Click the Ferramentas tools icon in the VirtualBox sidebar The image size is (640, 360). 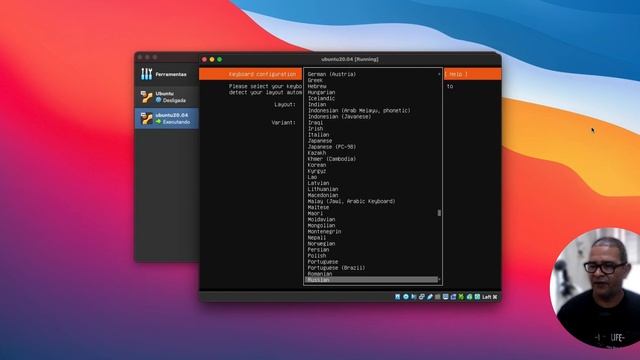[147, 74]
